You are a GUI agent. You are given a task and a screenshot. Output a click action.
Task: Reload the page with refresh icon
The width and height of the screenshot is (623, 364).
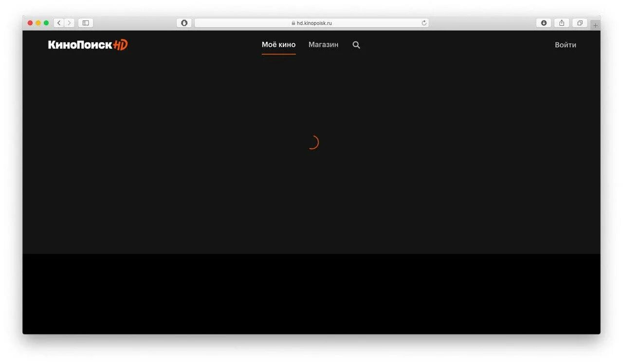click(x=424, y=23)
